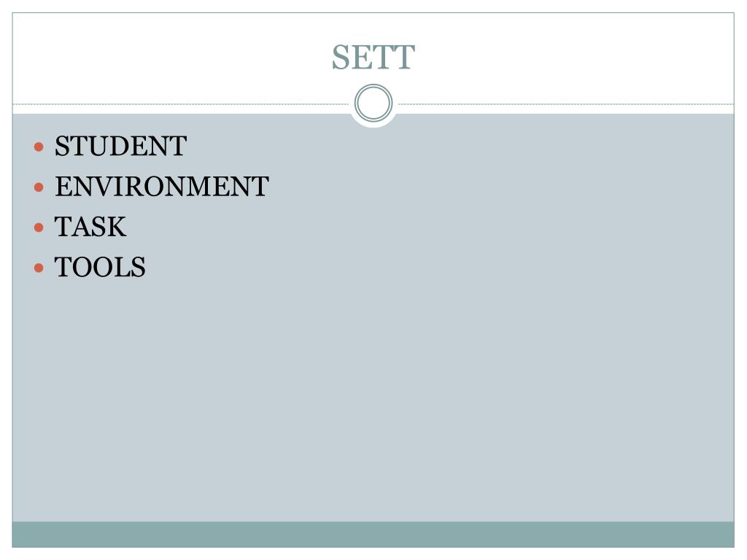This screenshot has width=747, height=560.
Task: Click the TASK bullet text
Action: pyautogui.click(x=90, y=227)
